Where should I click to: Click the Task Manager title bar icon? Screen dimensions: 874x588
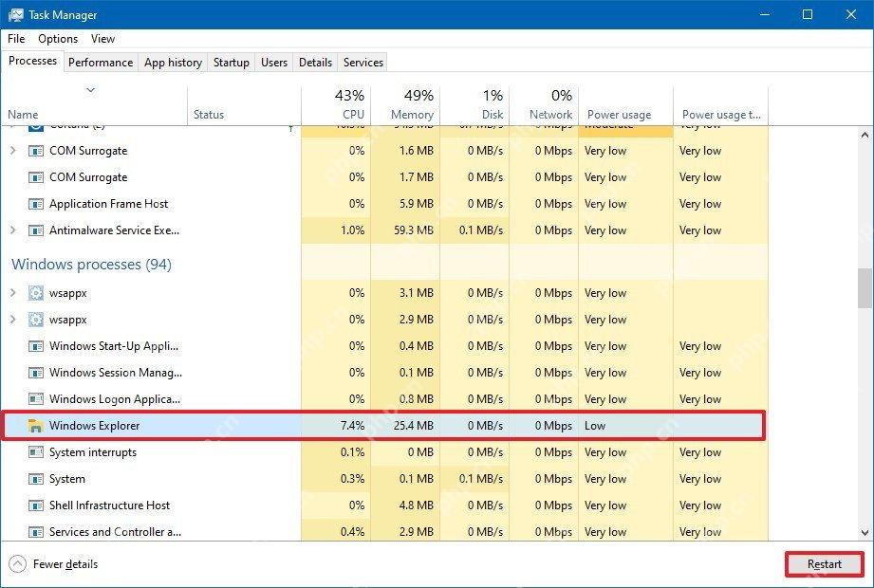[15, 15]
